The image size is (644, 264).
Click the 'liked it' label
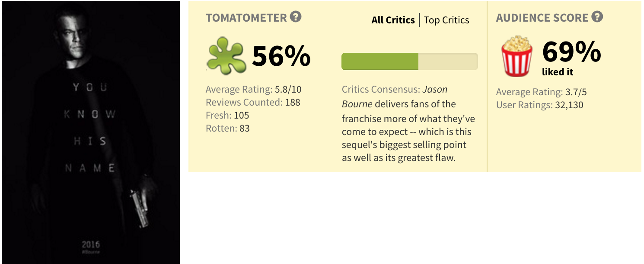(558, 72)
